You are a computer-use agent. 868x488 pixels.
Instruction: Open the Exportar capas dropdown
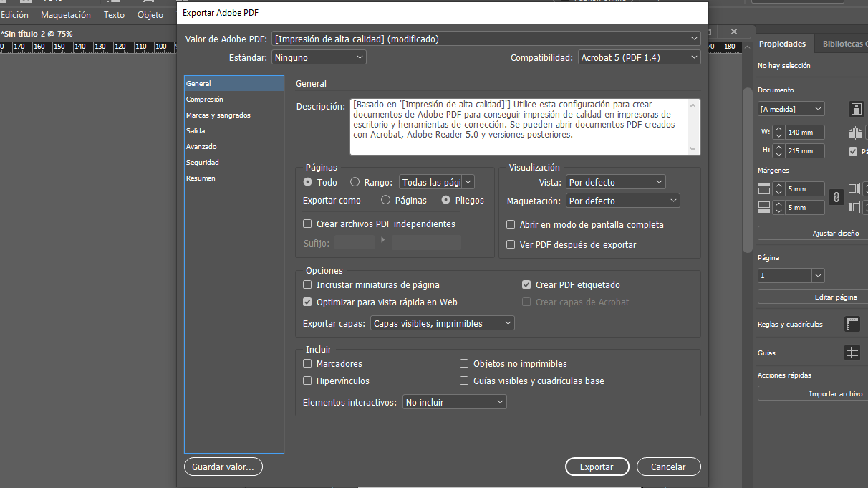pyautogui.click(x=443, y=324)
